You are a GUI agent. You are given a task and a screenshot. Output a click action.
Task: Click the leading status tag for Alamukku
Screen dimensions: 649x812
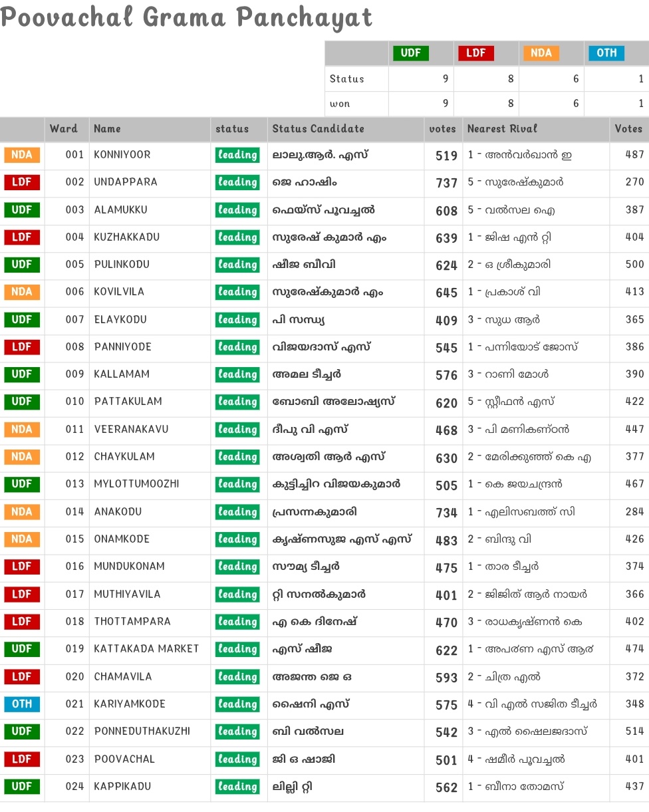click(x=237, y=210)
